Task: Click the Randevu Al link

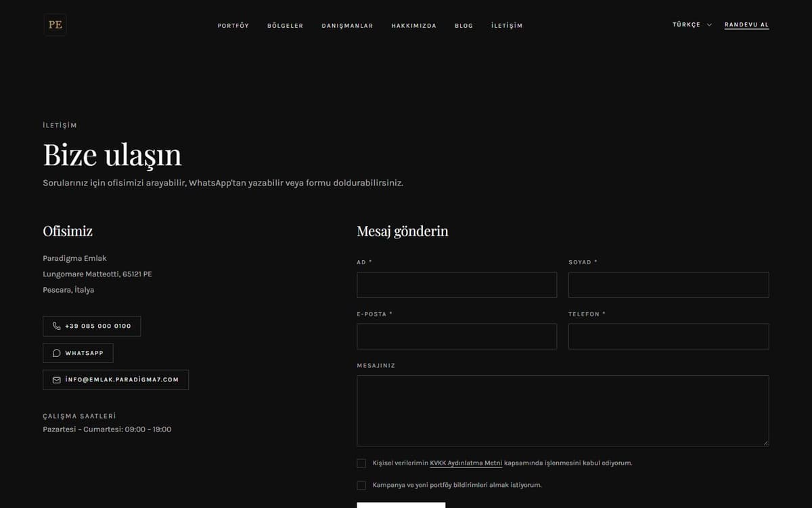Action: tap(746, 25)
